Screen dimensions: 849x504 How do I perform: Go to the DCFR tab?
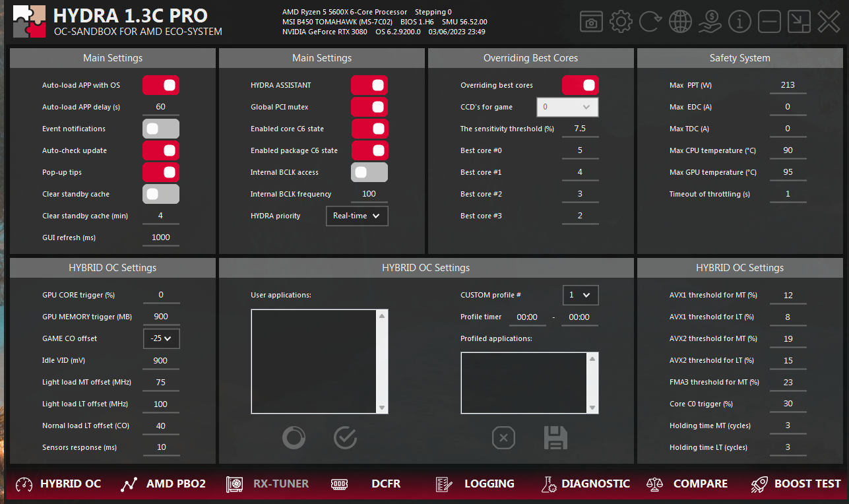click(x=365, y=484)
